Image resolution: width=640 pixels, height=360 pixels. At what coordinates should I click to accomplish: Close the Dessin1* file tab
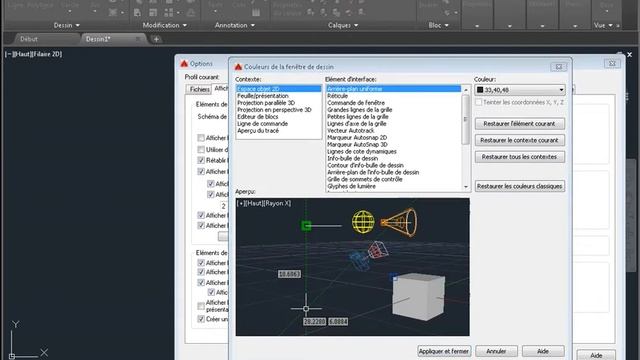point(138,39)
